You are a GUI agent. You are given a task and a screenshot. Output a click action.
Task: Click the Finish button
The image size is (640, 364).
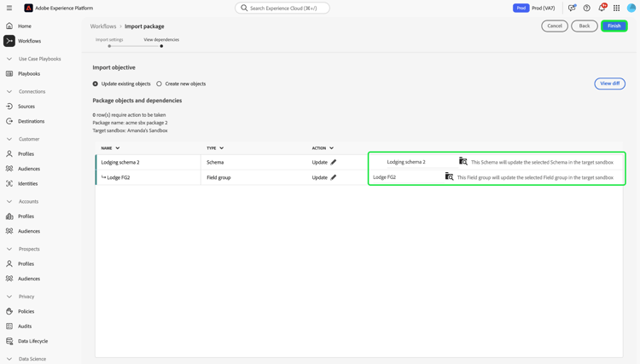click(x=614, y=26)
